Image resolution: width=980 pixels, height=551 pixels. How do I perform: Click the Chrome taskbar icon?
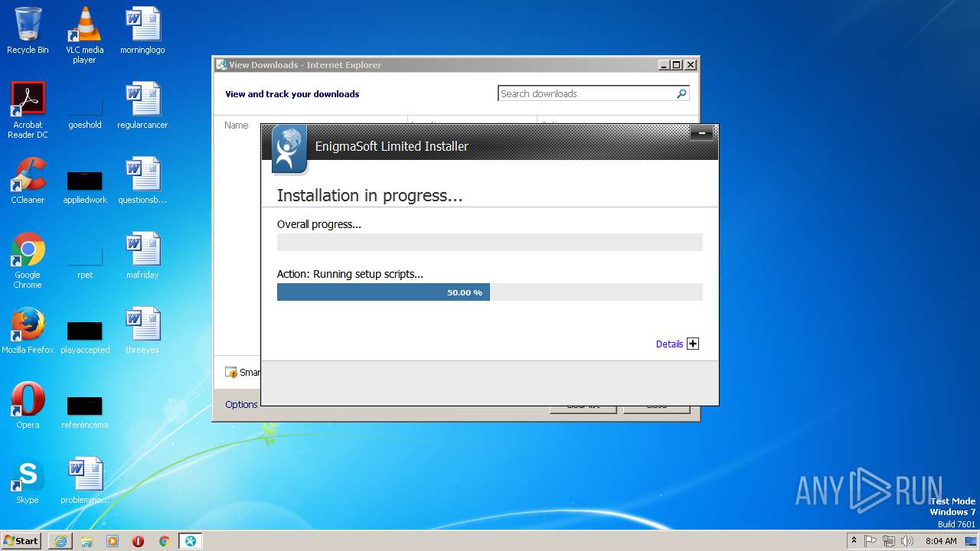point(164,541)
